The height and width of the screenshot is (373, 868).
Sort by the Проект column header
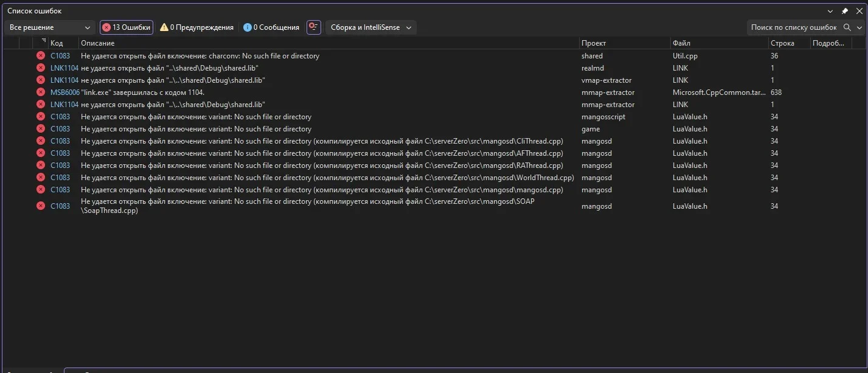pyautogui.click(x=593, y=43)
